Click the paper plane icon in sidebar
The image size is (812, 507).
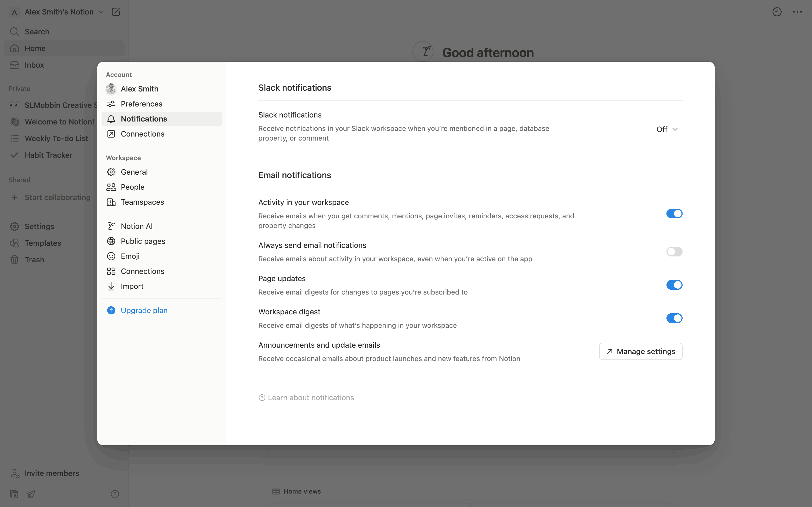(31, 494)
